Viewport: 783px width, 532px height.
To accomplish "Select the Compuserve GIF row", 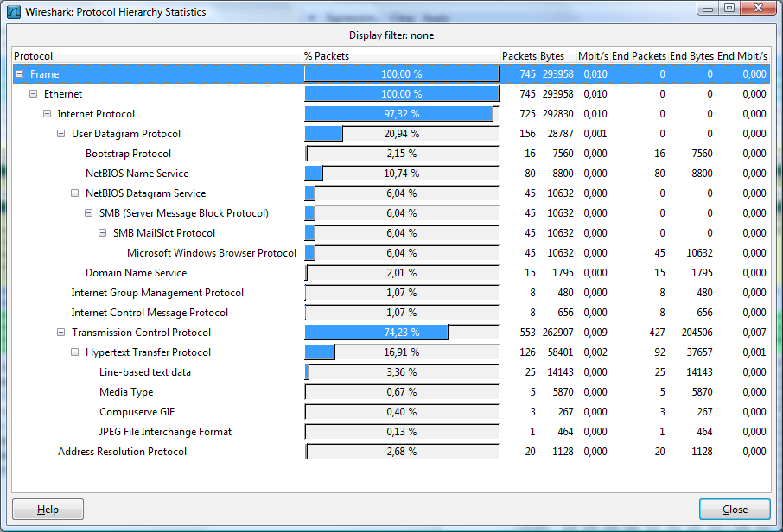I will (x=391, y=412).
